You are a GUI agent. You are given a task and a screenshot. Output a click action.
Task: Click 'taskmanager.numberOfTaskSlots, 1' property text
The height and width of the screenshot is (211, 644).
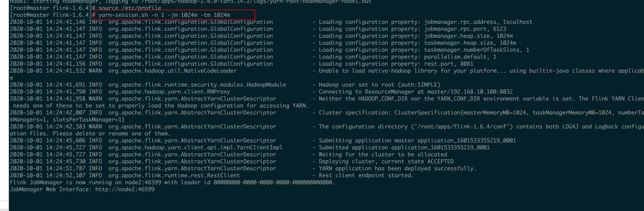point(477,50)
